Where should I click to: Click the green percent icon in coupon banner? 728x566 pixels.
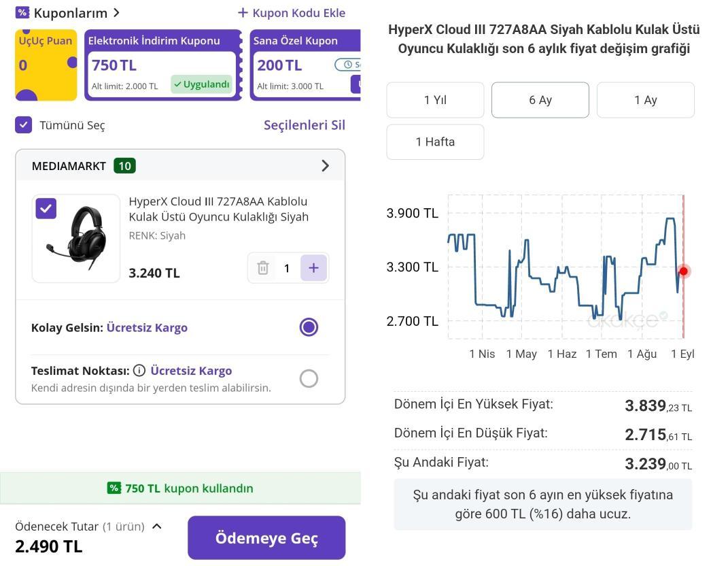114,488
